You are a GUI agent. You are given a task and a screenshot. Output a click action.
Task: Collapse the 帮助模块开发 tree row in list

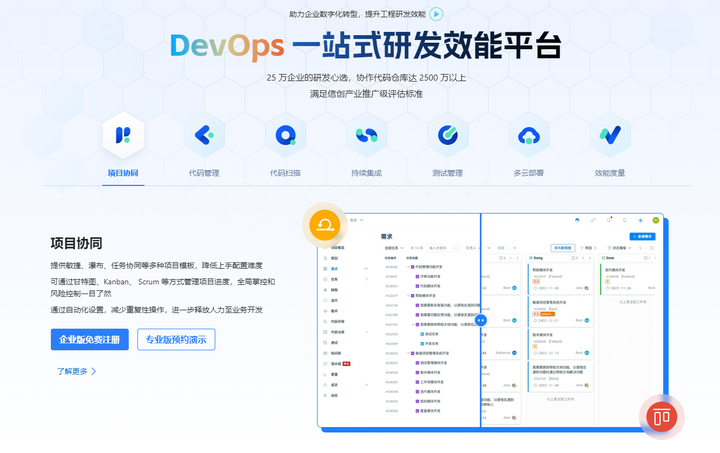(x=408, y=296)
